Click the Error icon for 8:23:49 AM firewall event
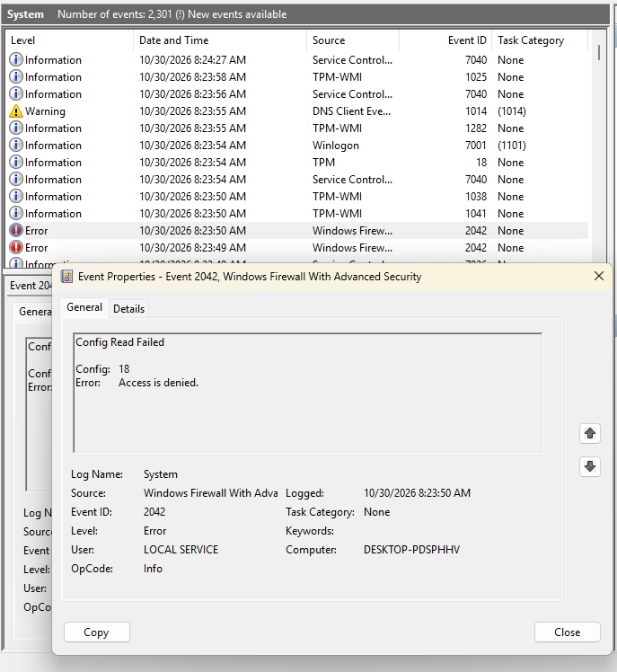Image resolution: width=617 pixels, height=672 pixels. [16, 248]
